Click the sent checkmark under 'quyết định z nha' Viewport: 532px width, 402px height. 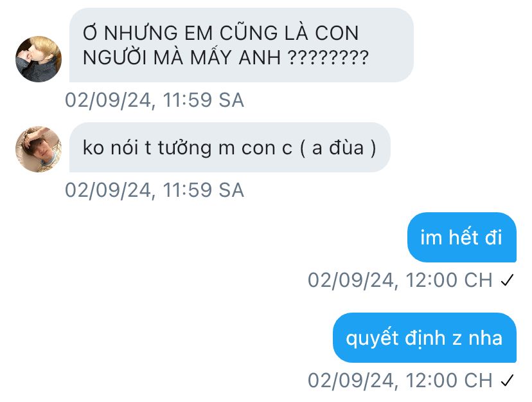point(507,381)
